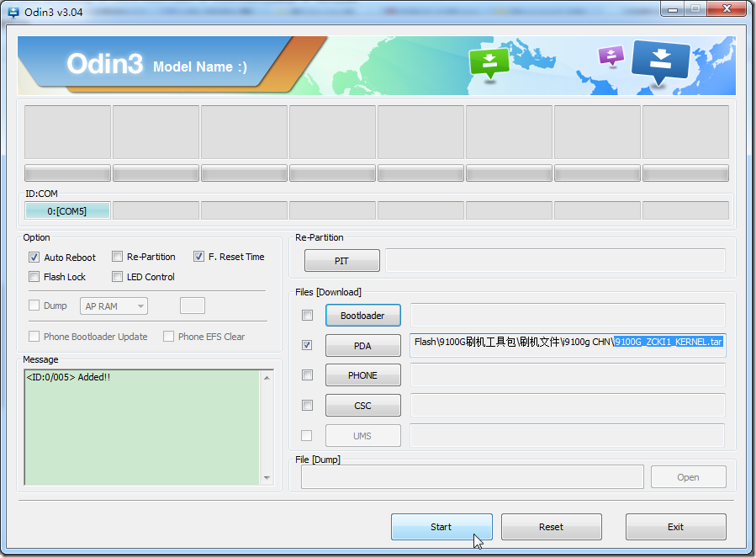Viewport: 756px width, 558px height.
Task: Click the '<ID:0/005> Added!!' message text
Action: click(x=68, y=377)
